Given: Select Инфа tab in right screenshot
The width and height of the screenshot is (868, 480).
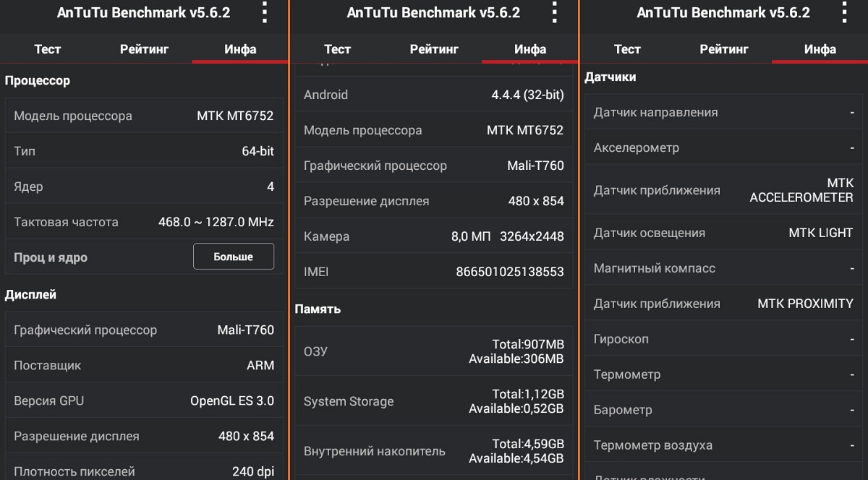Looking at the screenshot, I should 820,49.
